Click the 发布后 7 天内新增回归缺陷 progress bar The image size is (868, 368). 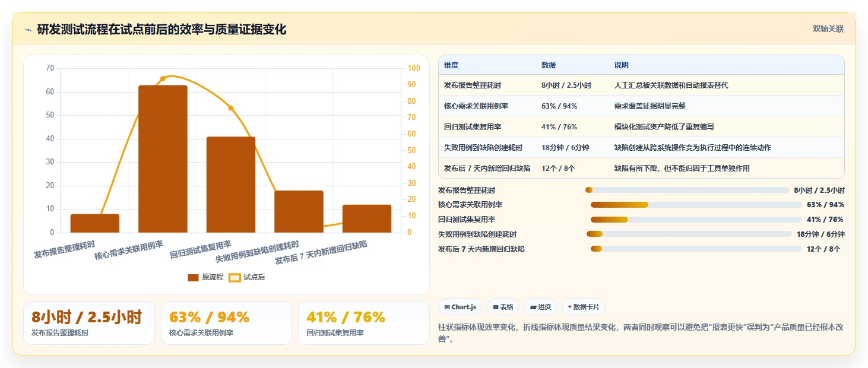point(696,249)
